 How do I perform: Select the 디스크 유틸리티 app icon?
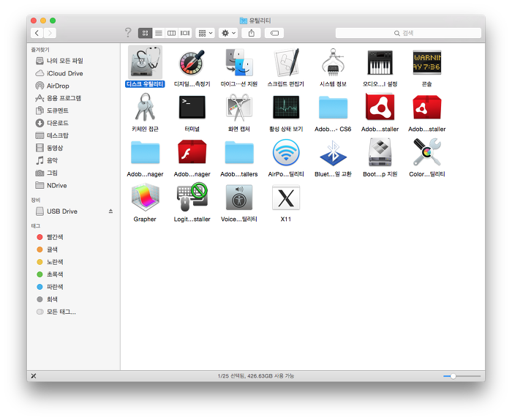tap(145, 62)
